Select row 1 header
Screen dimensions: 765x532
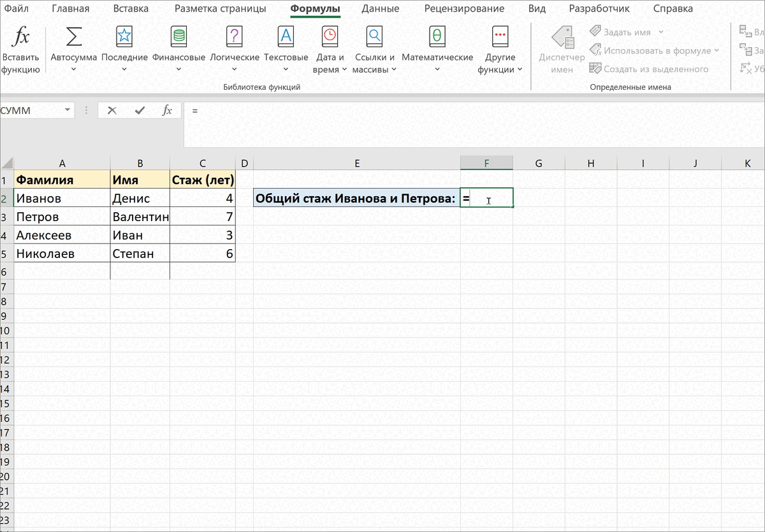(x=6, y=180)
